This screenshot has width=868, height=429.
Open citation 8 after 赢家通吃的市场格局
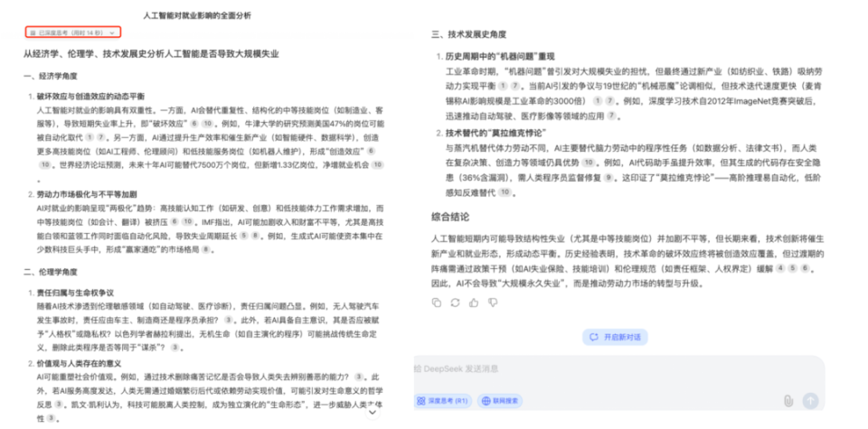coord(206,250)
